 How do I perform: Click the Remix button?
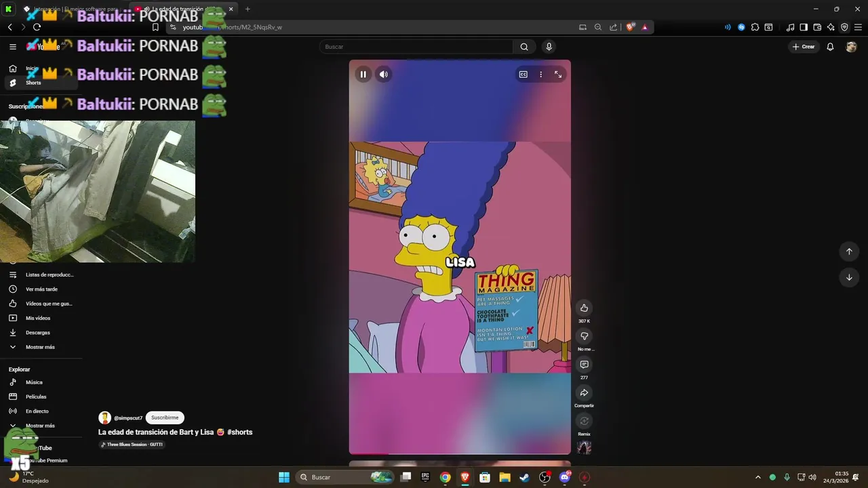(x=584, y=421)
